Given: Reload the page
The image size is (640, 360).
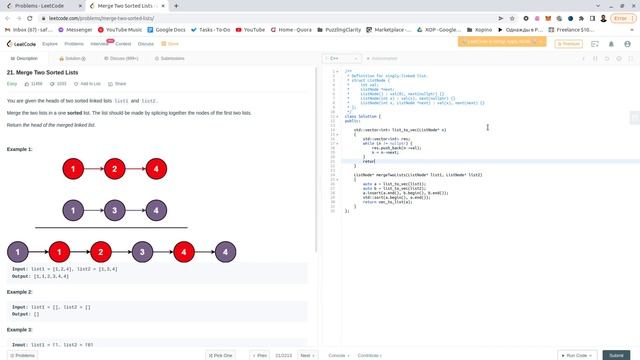Looking at the screenshot, I should 30,18.
